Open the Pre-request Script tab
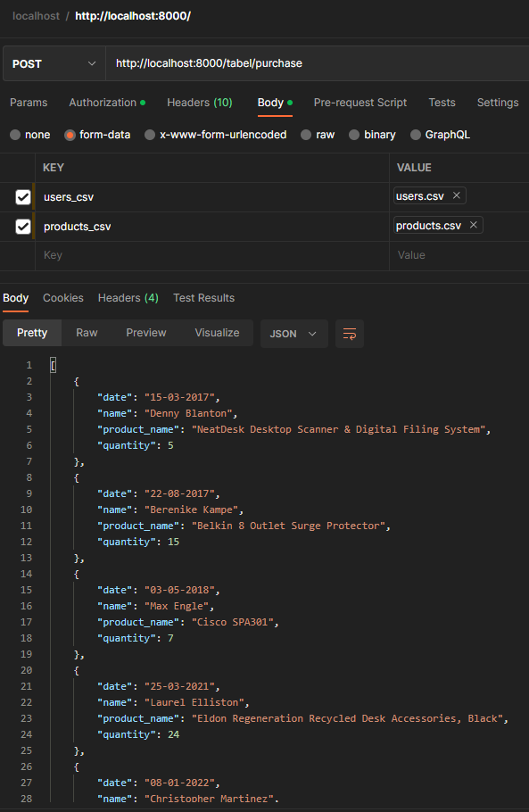Image resolution: width=529 pixels, height=812 pixels. [360, 103]
